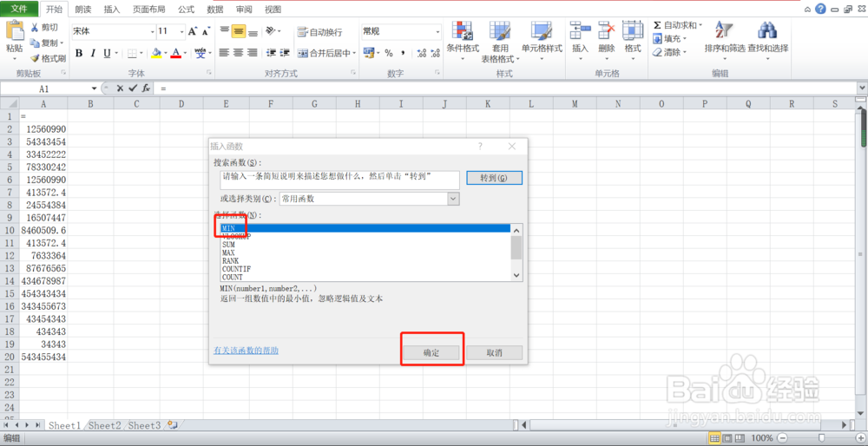
Task: Toggle align text right
Action: click(253, 53)
